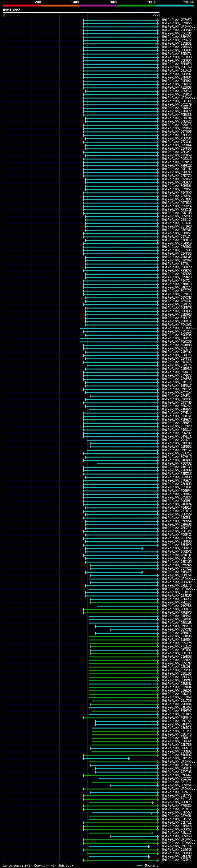Click the green bar for UniRef100_C9XR42
This screenshot has height=868, width=197.
121,860
